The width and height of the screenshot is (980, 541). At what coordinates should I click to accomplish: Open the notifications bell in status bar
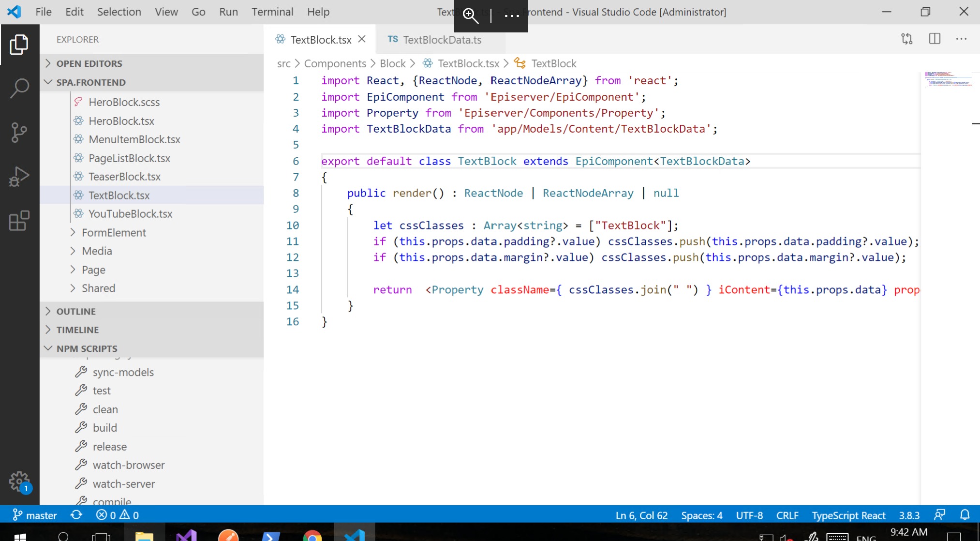pyautogui.click(x=965, y=515)
